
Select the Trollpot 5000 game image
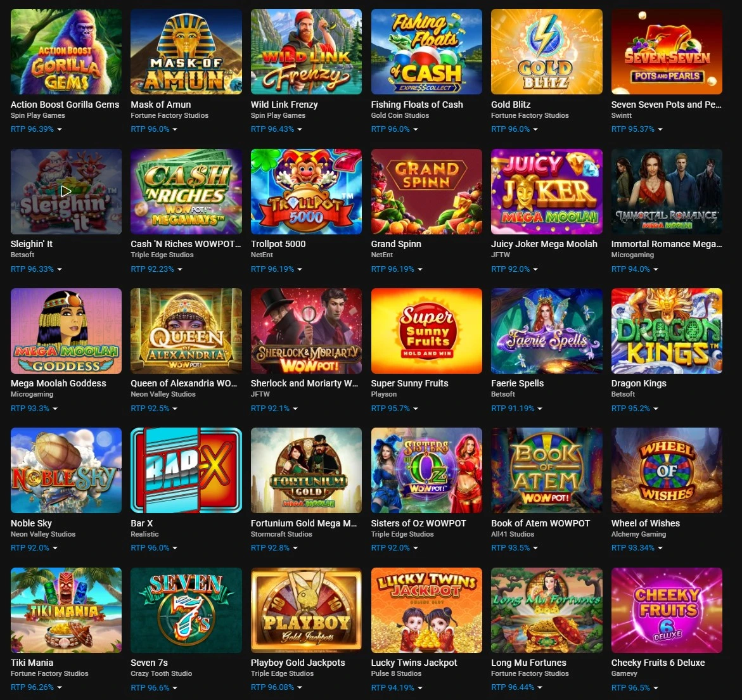(306, 191)
